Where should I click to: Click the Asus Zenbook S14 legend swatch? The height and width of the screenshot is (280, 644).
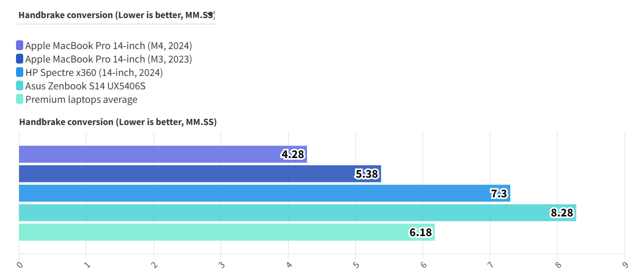point(20,86)
